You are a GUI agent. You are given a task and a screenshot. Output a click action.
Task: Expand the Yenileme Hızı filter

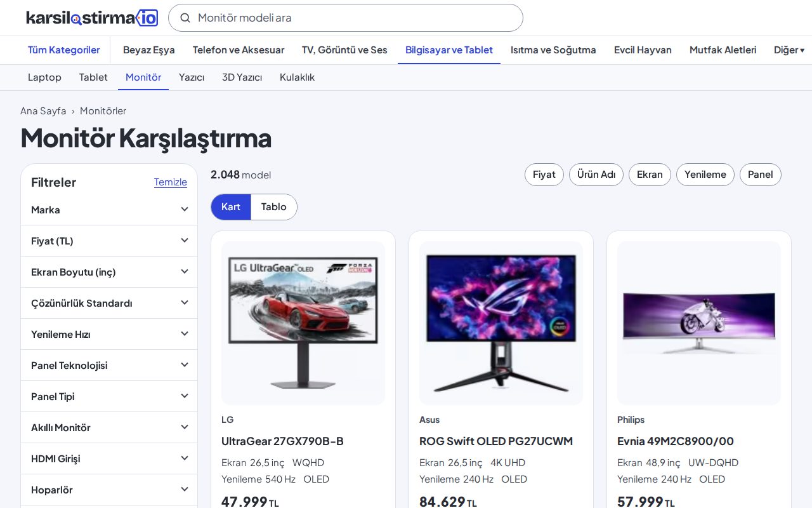[109, 335]
